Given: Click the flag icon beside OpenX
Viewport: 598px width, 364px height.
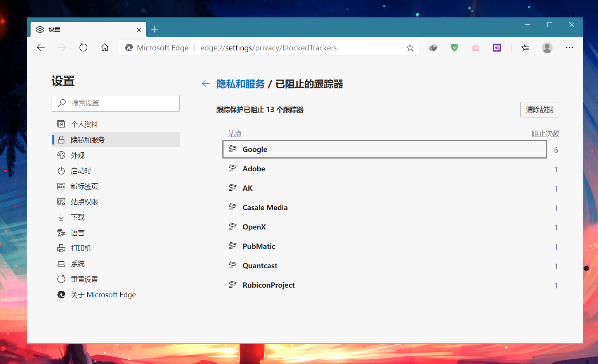Looking at the screenshot, I should (232, 226).
